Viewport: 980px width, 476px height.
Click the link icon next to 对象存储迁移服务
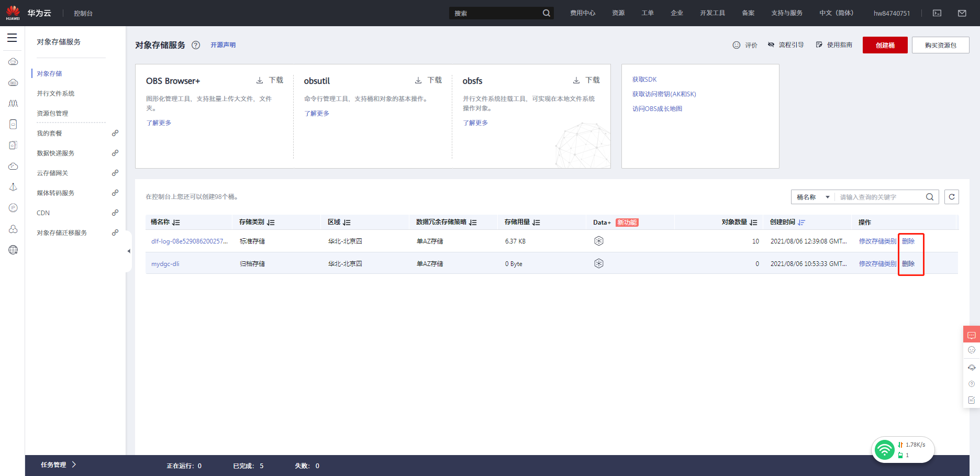tap(115, 233)
